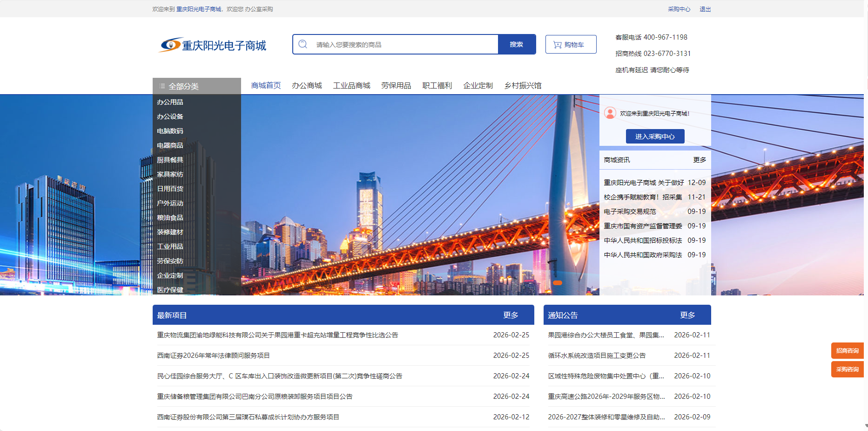Switch to the 职工福利 tab
The width and height of the screenshot is (868, 431).
coord(437,85)
